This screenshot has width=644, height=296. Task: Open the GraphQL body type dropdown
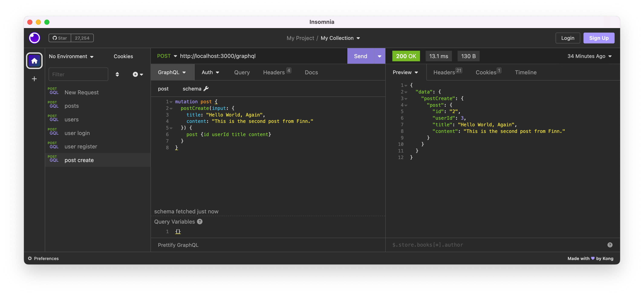[x=172, y=72]
